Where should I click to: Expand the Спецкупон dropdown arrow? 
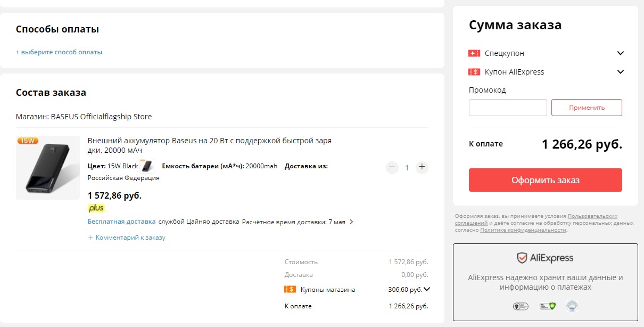(x=620, y=53)
